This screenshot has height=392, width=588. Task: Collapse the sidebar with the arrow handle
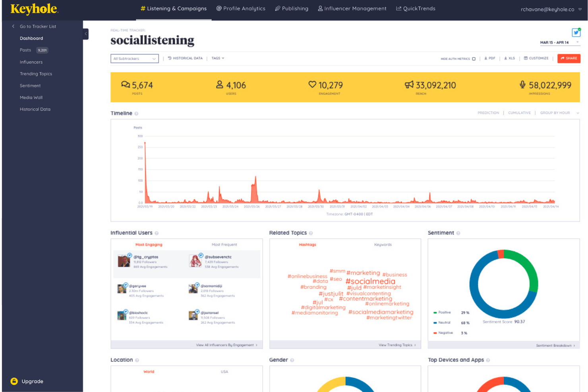click(86, 34)
